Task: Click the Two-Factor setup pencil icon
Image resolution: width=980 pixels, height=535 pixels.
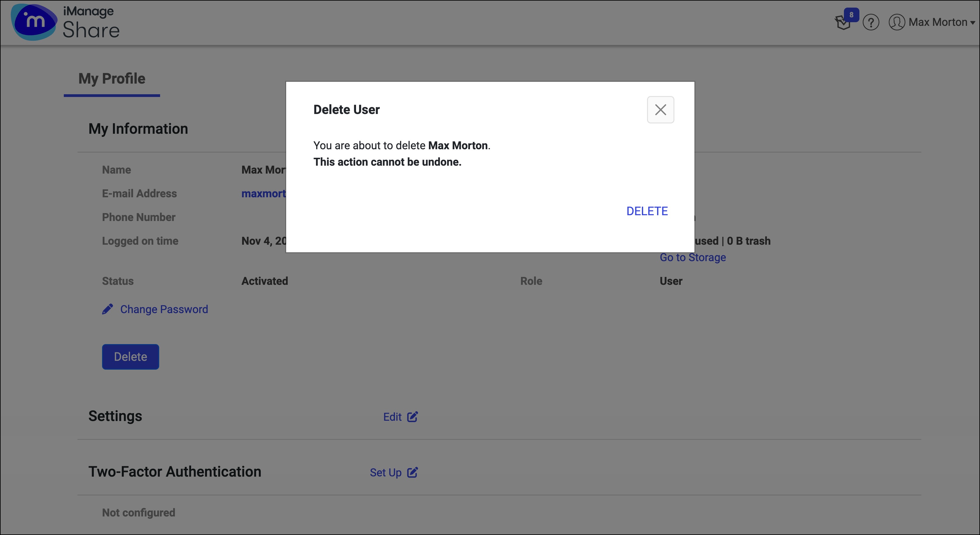Action: click(413, 473)
